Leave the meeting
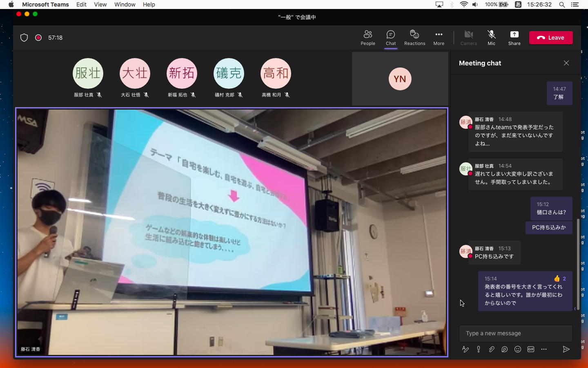588x368 pixels. [551, 38]
